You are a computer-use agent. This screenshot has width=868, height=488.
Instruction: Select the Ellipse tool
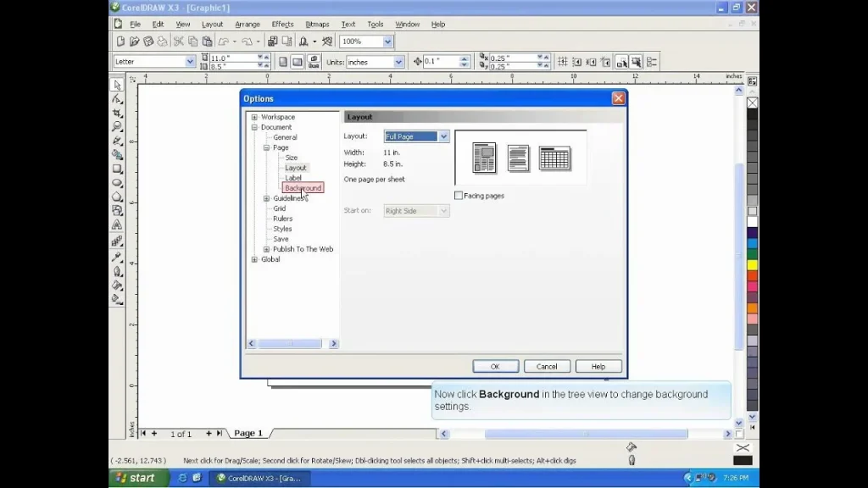pyautogui.click(x=117, y=183)
